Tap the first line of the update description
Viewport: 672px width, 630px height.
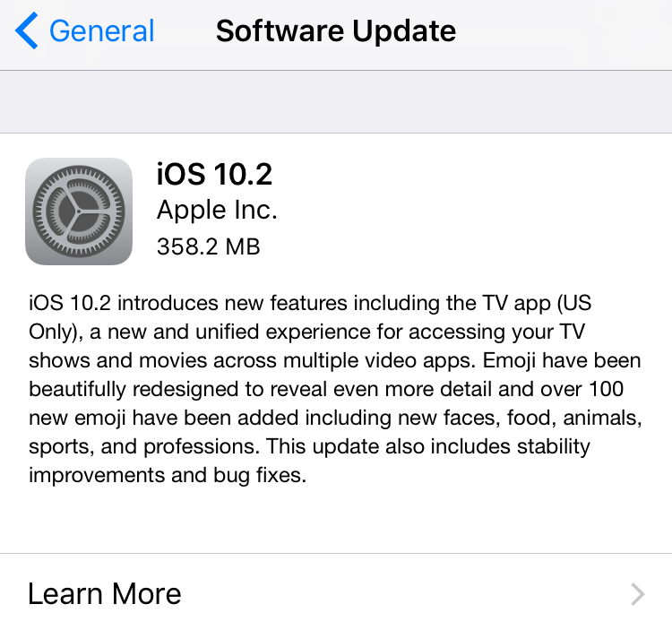pos(310,304)
